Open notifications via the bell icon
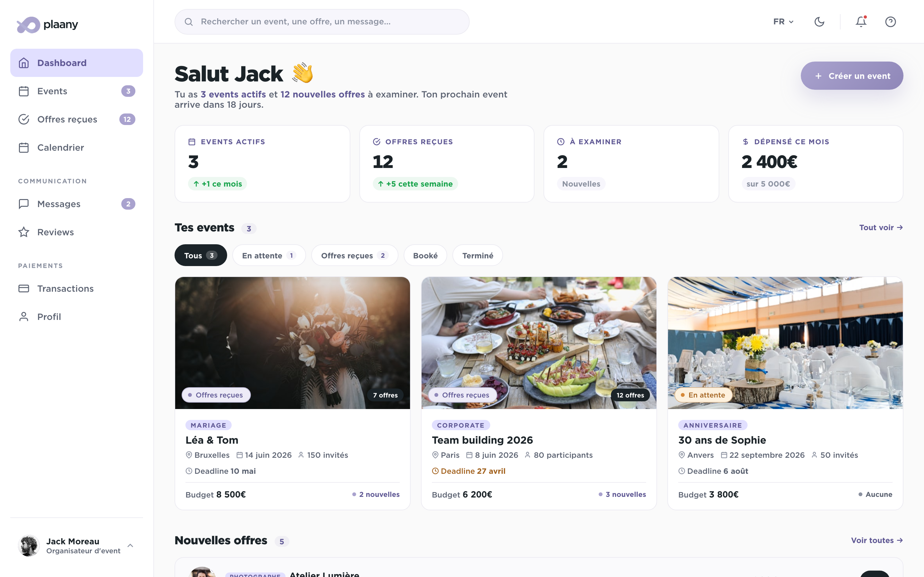Viewport: 924px width, 577px height. pos(860,22)
